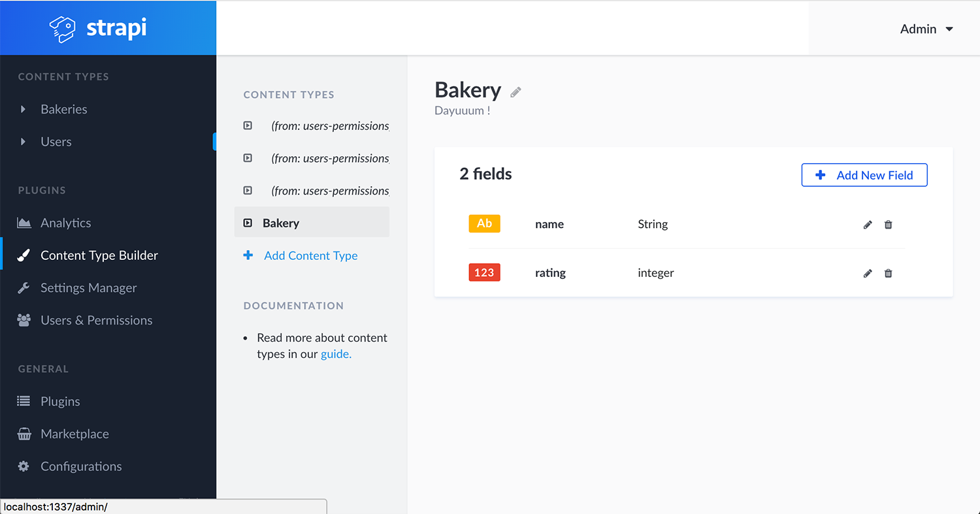Open Settings Manager via wrench icon
This screenshot has width=980, height=514.
point(24,287)
